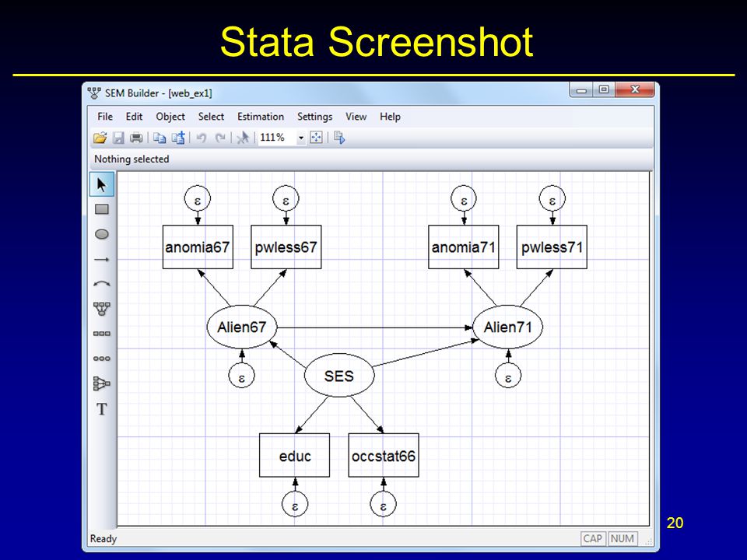Image resolution: width=747 pixels, height=560 pixels.
Task: Select the set of latent variables tool
Action: 101,359
